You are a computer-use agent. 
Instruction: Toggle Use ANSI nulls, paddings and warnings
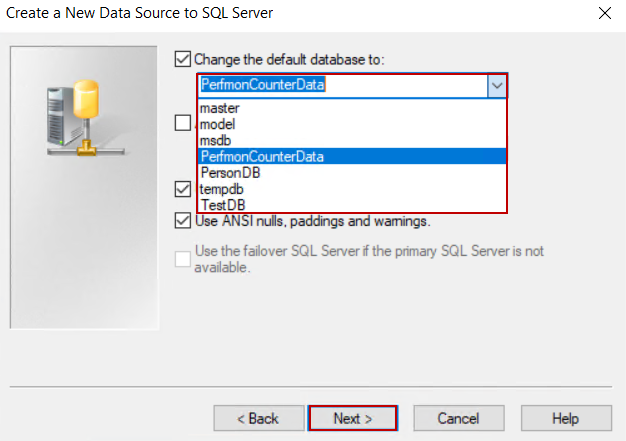point(183,221)
